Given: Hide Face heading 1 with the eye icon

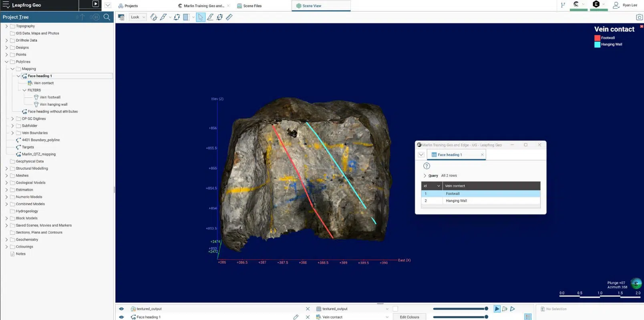Looking at the screenshot, I should pos(121,317).
